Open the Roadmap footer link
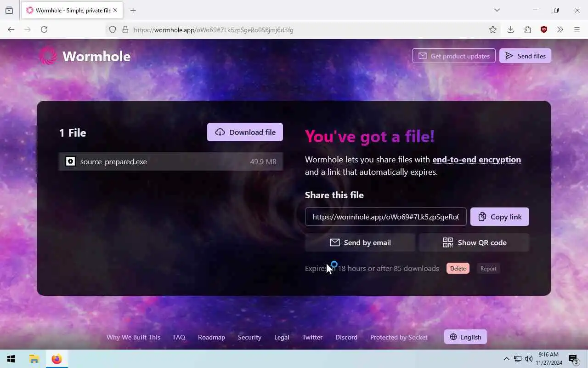This screenshot has width=588, height=368. (211, 337)
